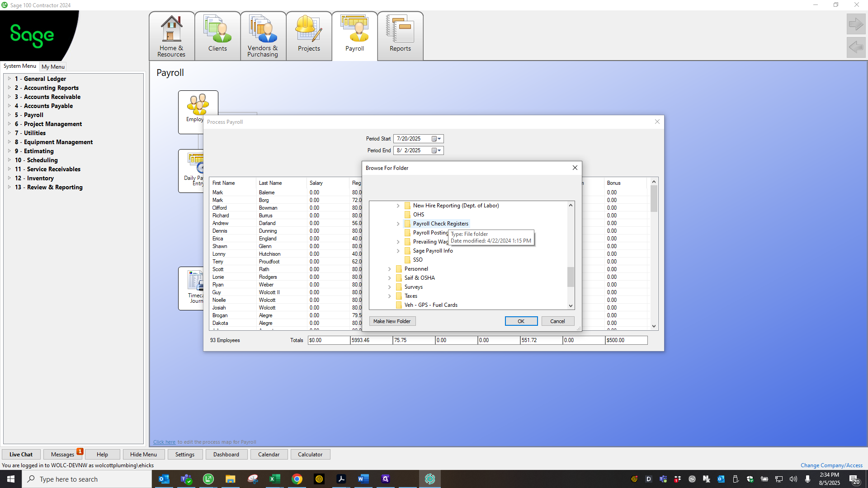Image resolution: width=868 pixels, height=488 pixels.
Task: Click the Windows Start button
Action: coord(11,479)
